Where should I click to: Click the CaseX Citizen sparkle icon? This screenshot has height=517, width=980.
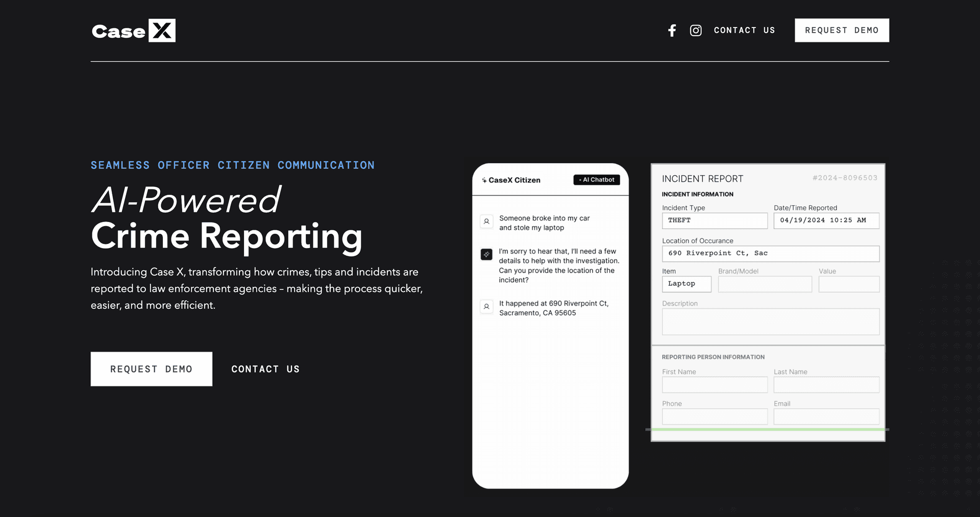(x=484, y=180)
